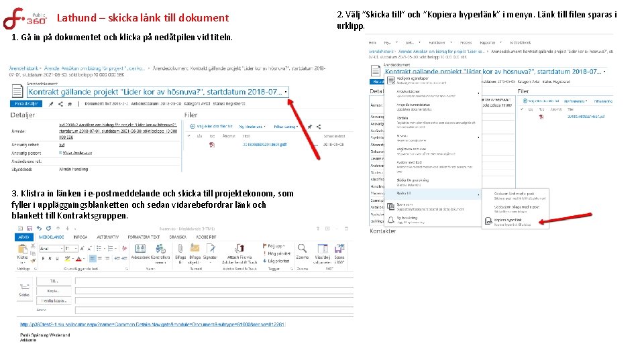Click the Kontrollera namn icon

160,249
